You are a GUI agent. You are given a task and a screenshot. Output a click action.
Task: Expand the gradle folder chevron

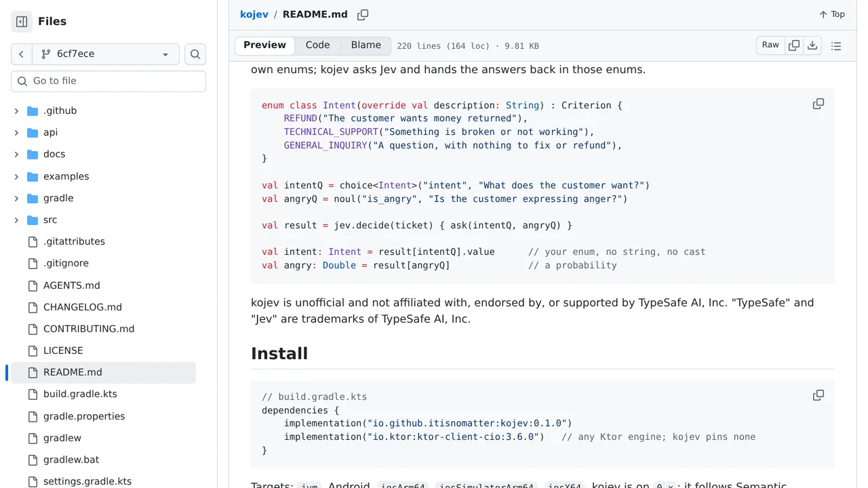coord(16,199)
